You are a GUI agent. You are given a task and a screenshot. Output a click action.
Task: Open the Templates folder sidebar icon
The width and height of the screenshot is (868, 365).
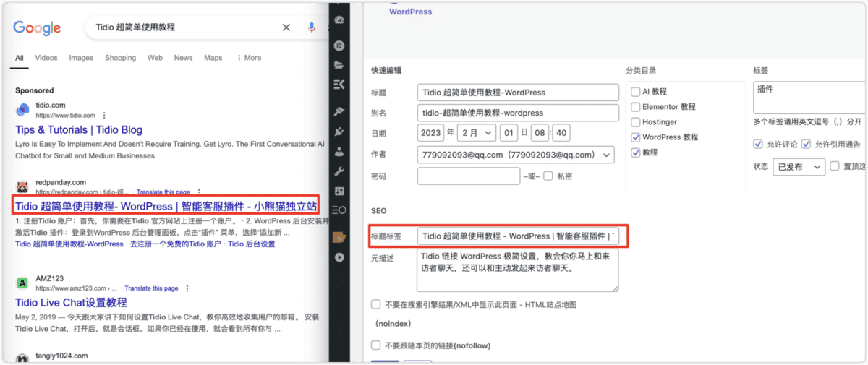pos(339,65)
